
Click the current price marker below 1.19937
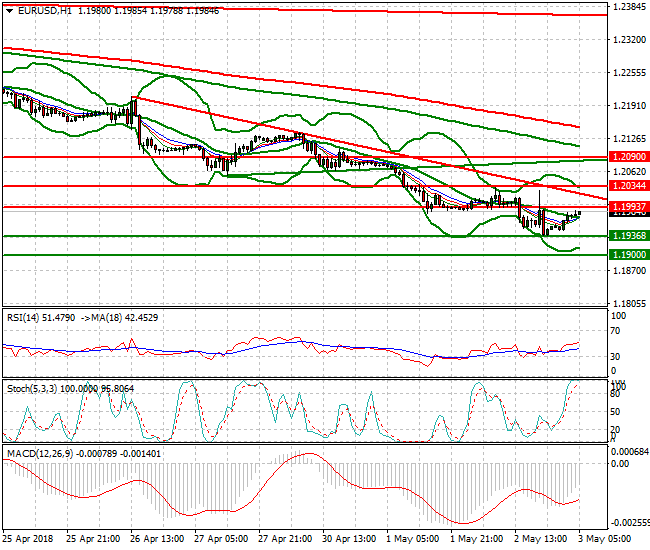629,213
